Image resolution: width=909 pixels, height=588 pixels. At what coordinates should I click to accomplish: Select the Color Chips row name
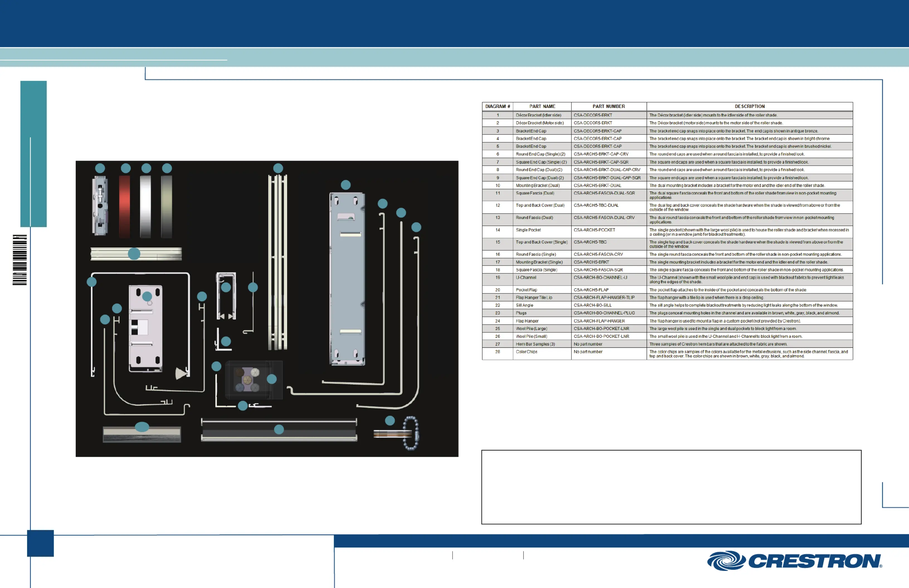[x=526, y=352]
